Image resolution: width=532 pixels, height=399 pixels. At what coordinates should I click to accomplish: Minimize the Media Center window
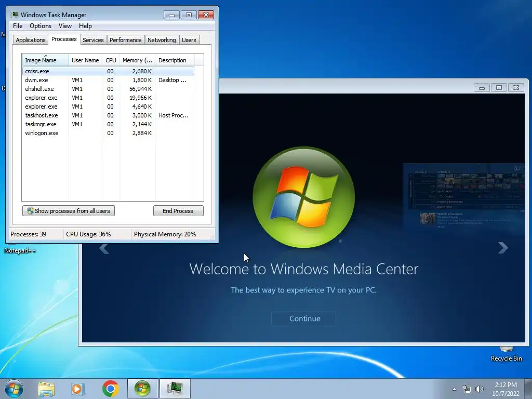tap(482, 88)
